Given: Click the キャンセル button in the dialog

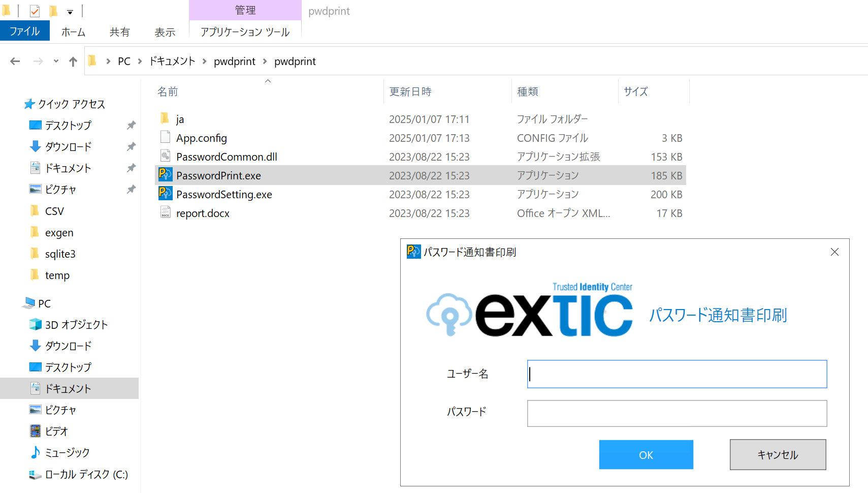Looking at the screenshot, I should coord(778,455).
